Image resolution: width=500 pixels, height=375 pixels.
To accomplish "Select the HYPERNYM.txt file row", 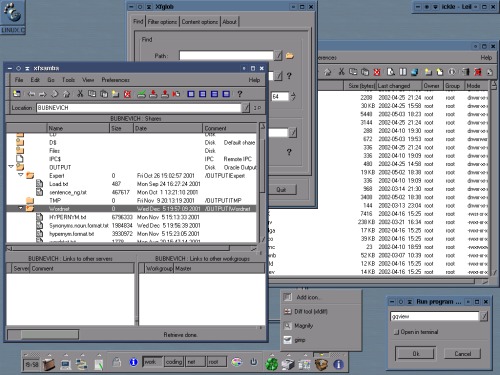I will tap(131, 217).
